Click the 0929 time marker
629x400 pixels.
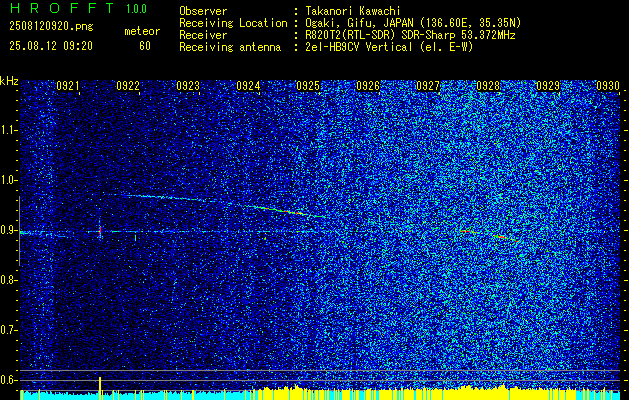(x=548, y=85)
